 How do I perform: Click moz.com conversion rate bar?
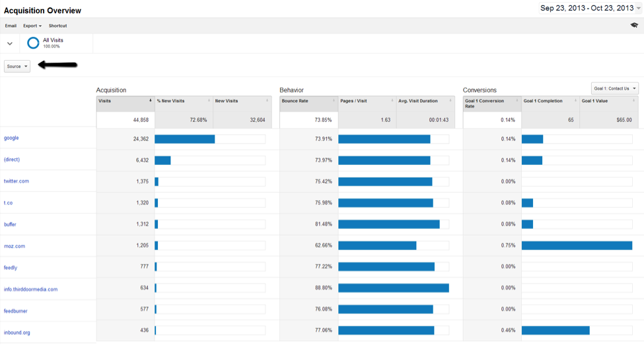click(x=577, y=245)
